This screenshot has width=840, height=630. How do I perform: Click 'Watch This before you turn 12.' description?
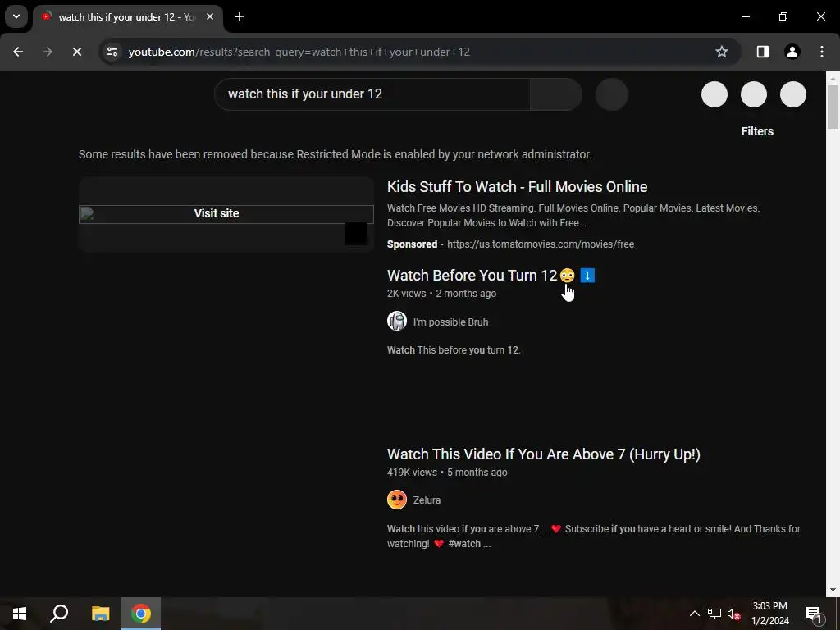coord(454,349)
